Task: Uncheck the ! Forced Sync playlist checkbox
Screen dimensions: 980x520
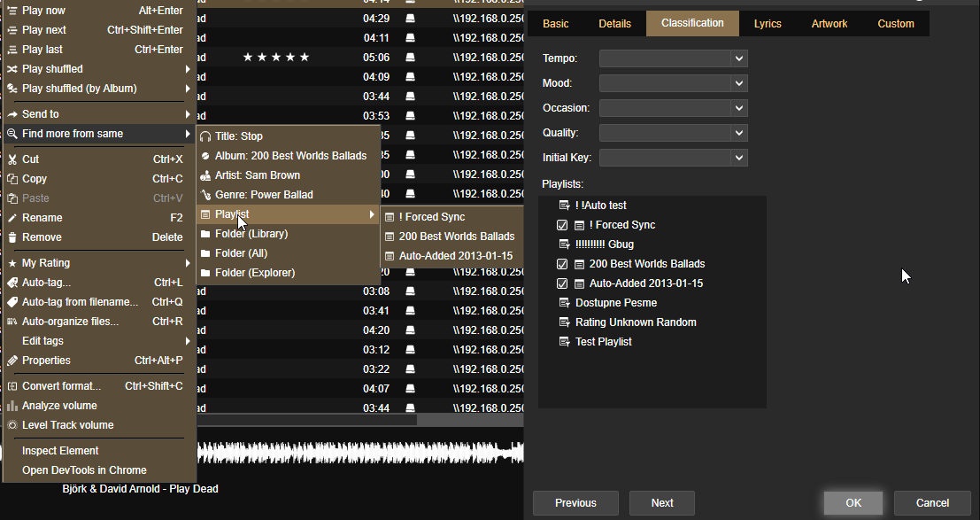Action: click(562, 225)
